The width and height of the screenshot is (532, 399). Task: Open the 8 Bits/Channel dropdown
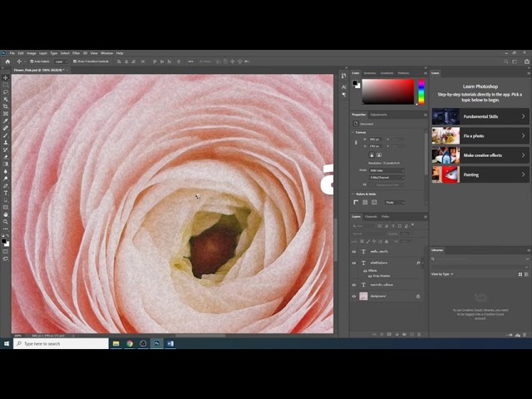click(x=387, y=177)
